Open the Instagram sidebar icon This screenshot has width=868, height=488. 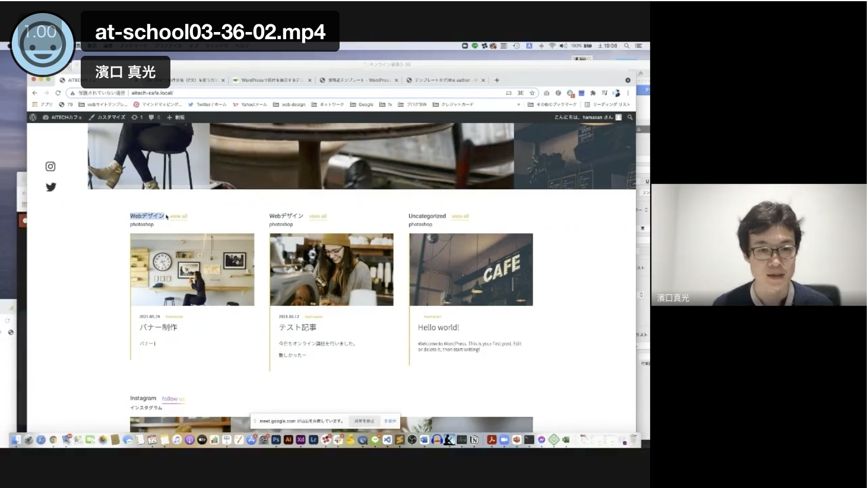tap(50, 167)
